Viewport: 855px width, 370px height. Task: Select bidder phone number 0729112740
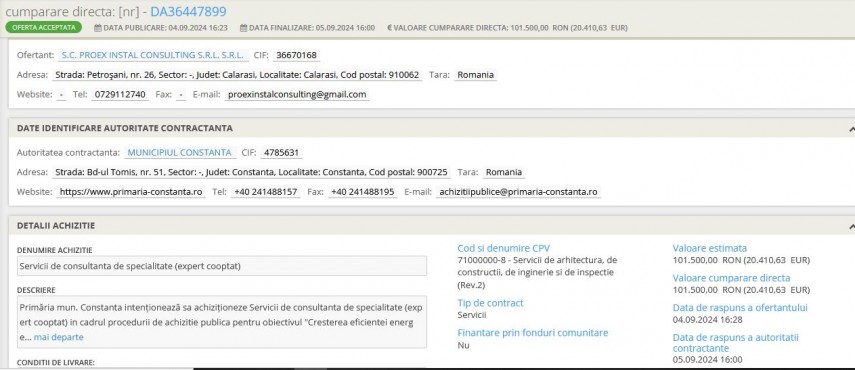[120, 94]
